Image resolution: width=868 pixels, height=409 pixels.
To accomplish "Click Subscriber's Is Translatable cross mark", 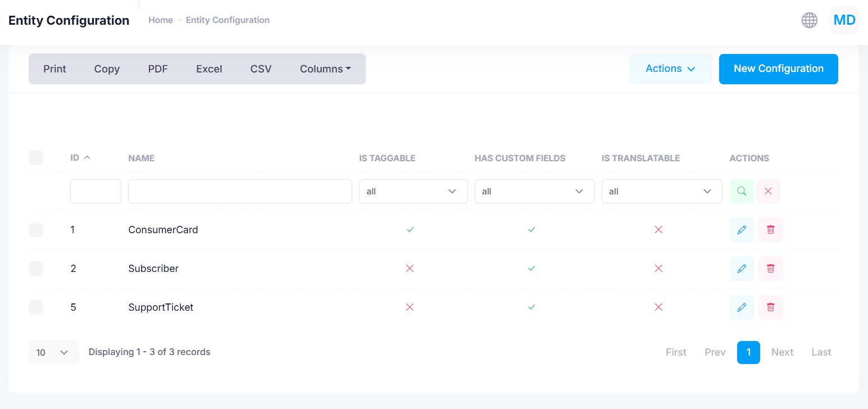I will (659, 269).
